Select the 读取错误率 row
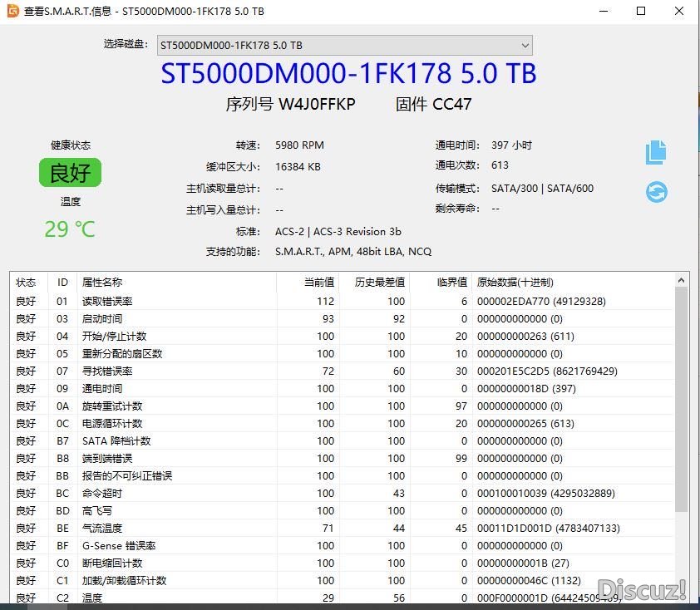The height and width of the screenshot is (610, 700). click(x=342, y=301)
